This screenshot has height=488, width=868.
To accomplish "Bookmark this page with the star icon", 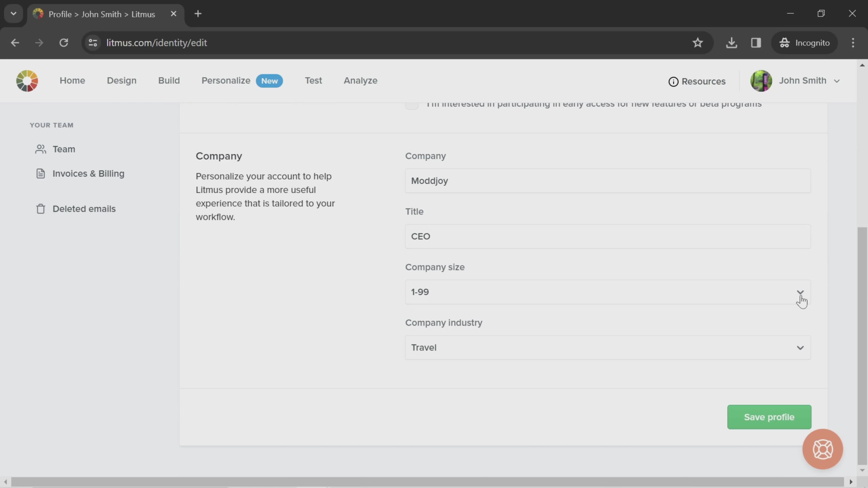I will coord(698,43).
